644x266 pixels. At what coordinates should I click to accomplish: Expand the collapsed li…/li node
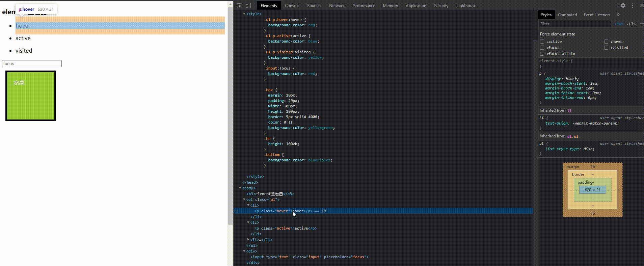(x=248, y=240)
